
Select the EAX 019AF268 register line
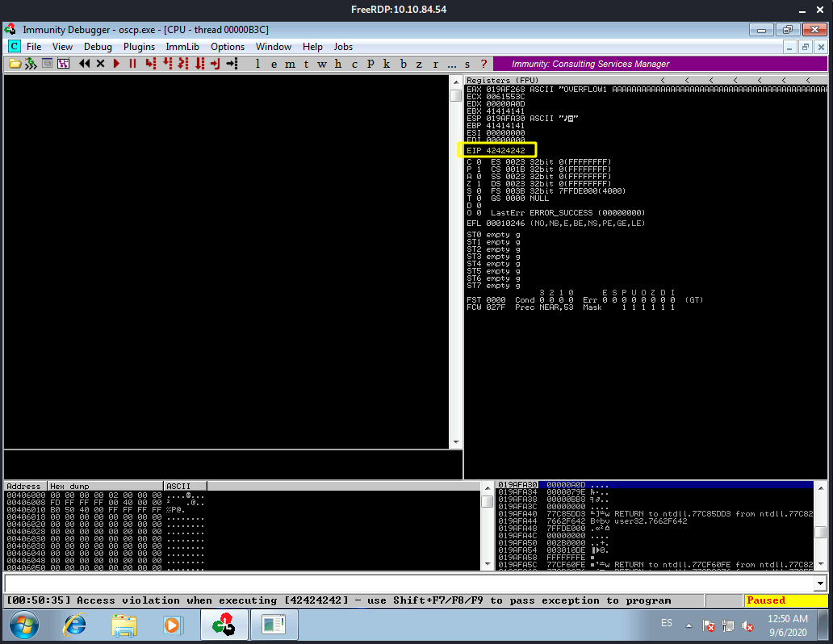(647, 90)
